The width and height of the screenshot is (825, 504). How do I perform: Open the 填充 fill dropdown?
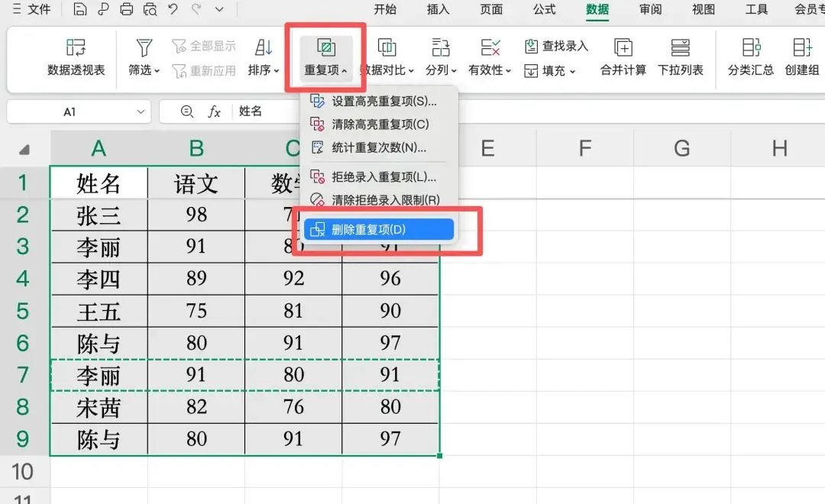click(550, 70)
